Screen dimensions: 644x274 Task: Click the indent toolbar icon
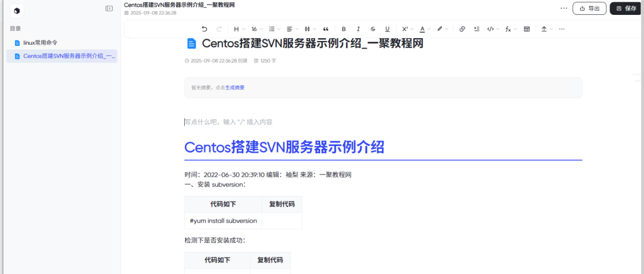click(x=477, y=29)
